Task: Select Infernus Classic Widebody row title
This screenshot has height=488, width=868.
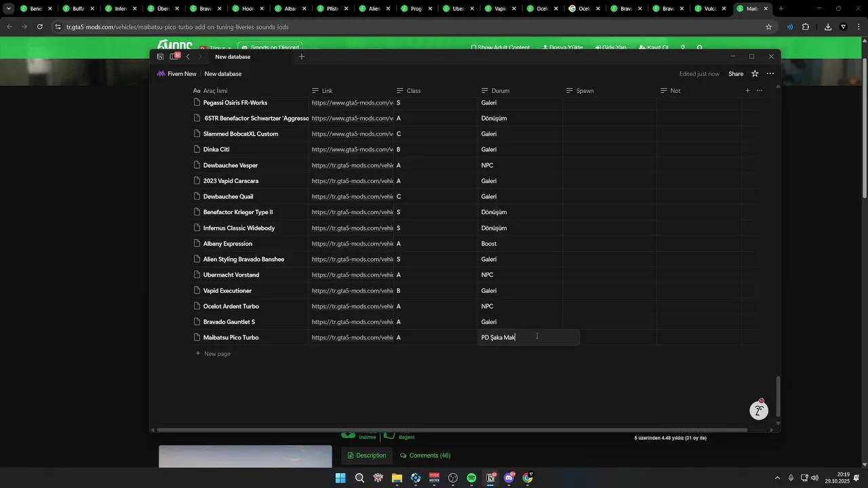Action: click(239, 228)
